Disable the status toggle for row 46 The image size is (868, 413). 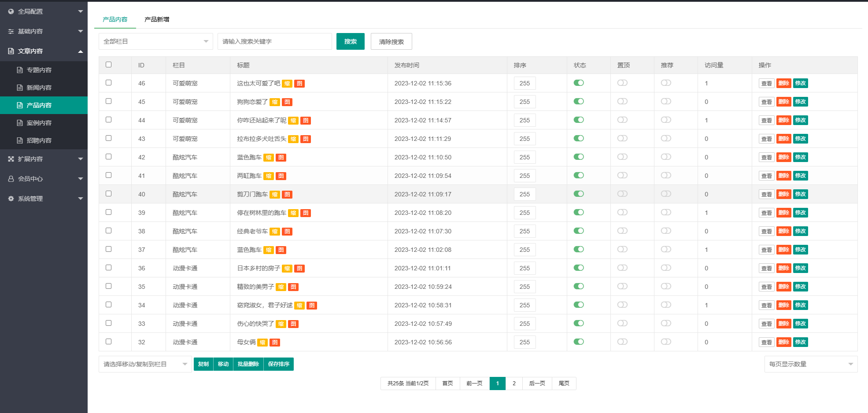point(579,83)
